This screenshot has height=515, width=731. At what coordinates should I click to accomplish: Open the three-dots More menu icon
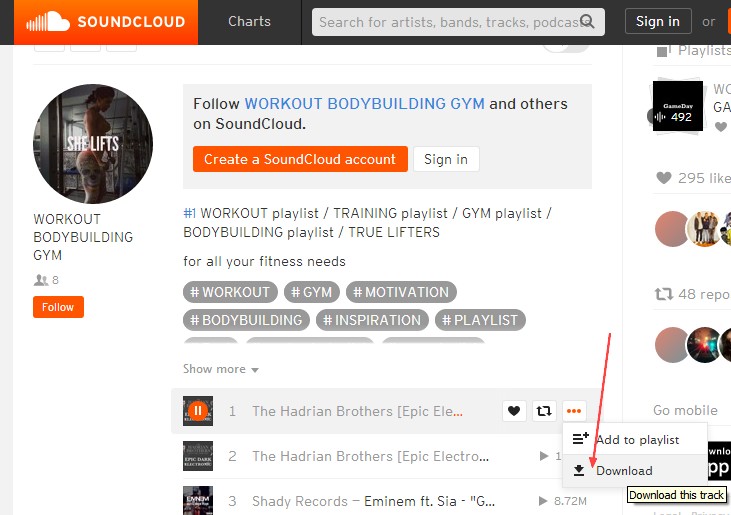[x=573, y=411]
